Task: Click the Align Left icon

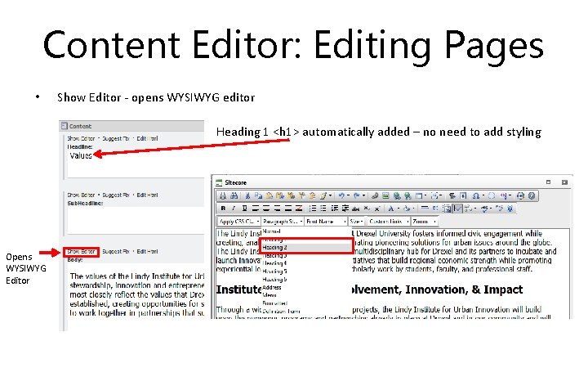Action: coord(256,209)
